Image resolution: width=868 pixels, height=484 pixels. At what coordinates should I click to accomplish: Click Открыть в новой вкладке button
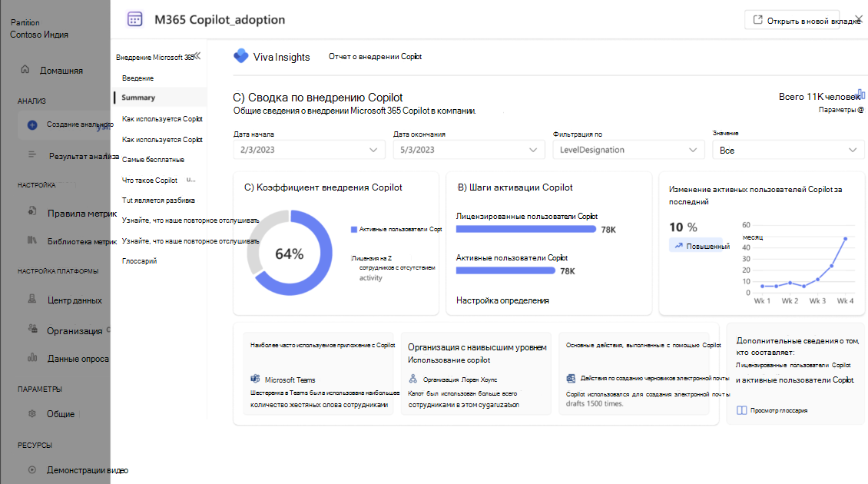tap(792, 20)
